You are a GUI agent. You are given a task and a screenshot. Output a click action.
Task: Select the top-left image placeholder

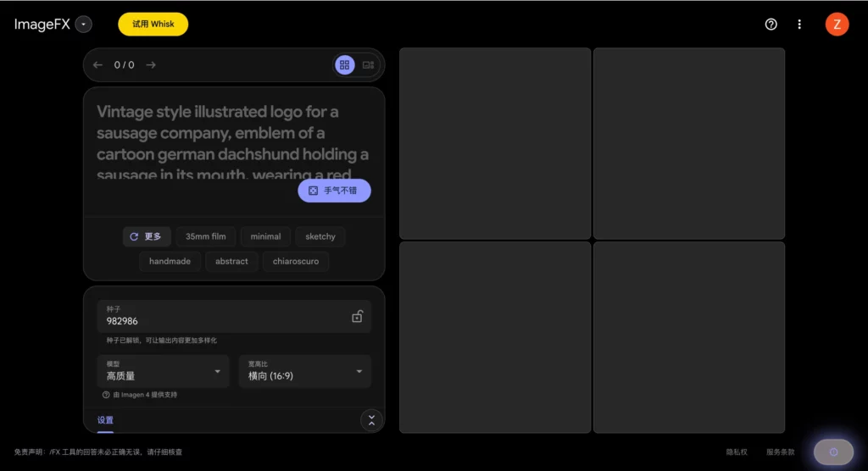coord(495,143)
